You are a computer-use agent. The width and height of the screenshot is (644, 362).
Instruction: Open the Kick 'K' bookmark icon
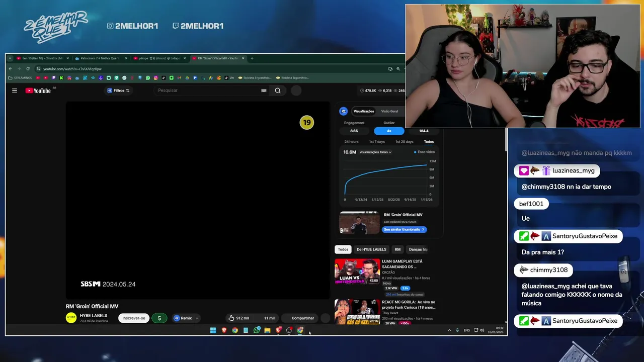point(61,78)
